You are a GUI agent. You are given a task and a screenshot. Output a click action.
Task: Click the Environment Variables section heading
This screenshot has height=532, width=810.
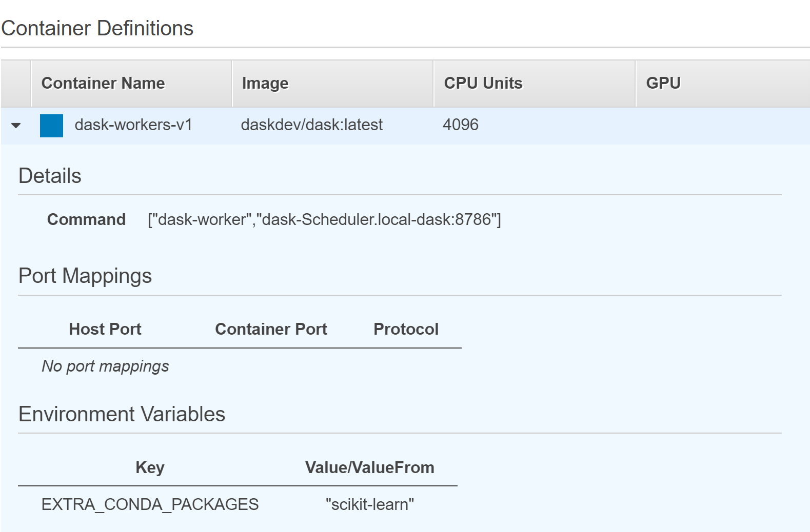coord(122,414)
